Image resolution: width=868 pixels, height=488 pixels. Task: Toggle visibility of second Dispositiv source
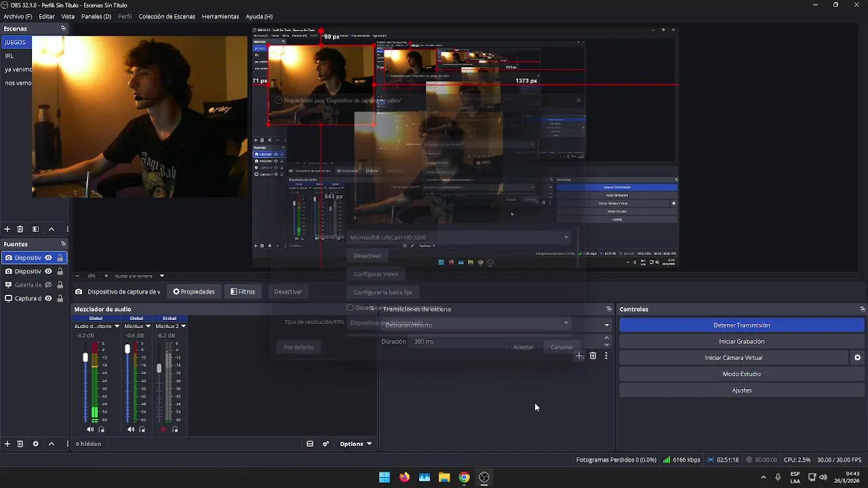[48, 271]
